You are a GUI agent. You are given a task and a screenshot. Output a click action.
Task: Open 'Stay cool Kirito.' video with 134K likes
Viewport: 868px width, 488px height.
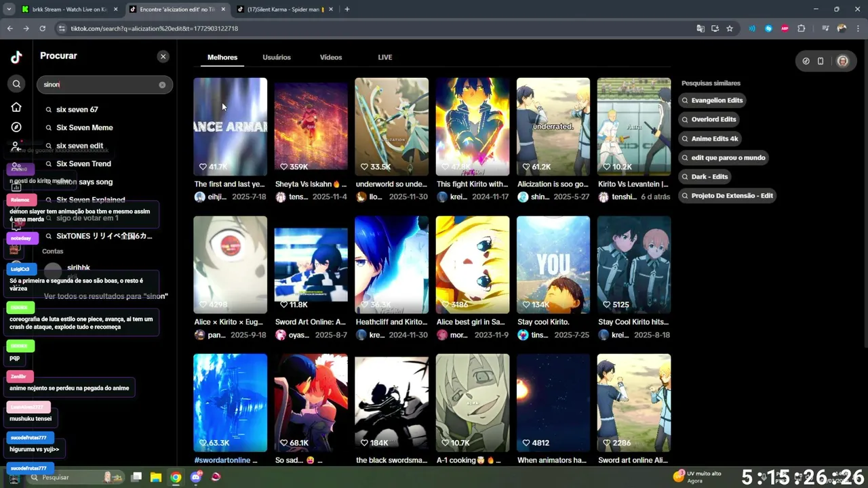(x=553, y=265)
